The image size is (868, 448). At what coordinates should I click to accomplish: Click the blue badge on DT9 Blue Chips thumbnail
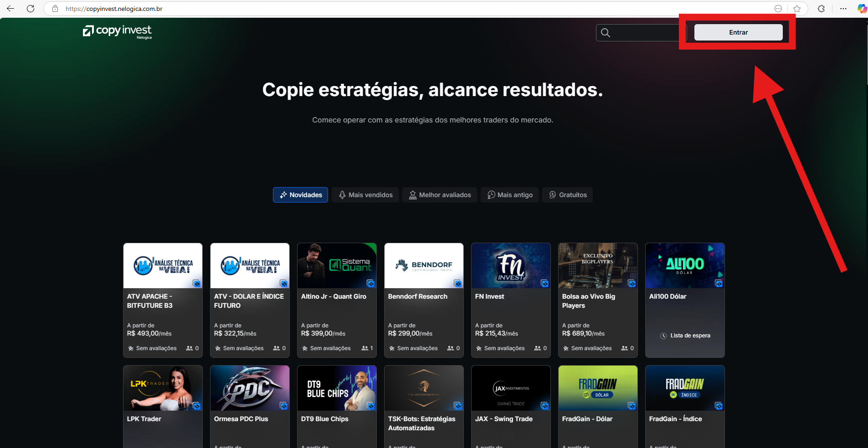coord(370,406)
